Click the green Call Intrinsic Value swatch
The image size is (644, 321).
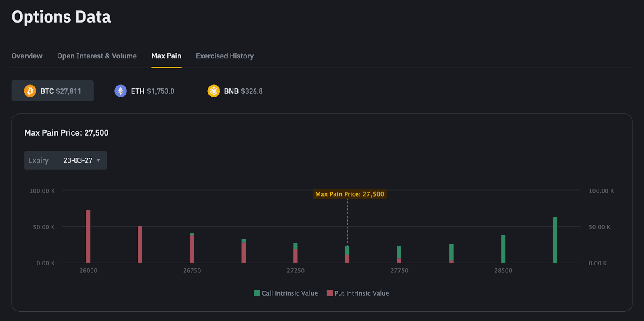257,293
